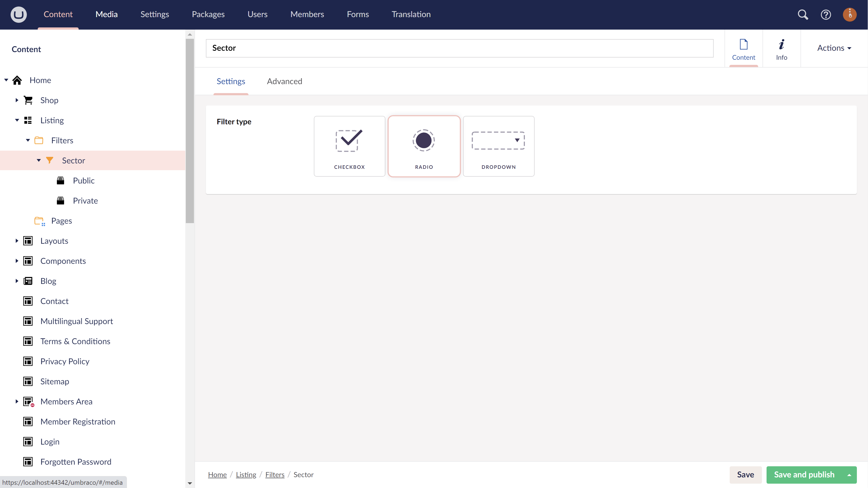
Task: Open the Actions dropdown
Action: pyautogui.click(x=834, y=48)
